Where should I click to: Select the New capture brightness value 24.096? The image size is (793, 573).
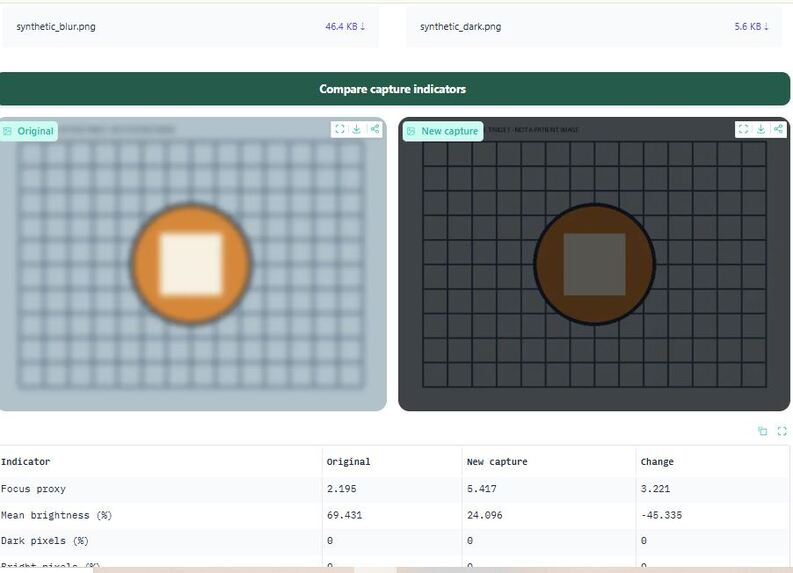coord(484,515)
